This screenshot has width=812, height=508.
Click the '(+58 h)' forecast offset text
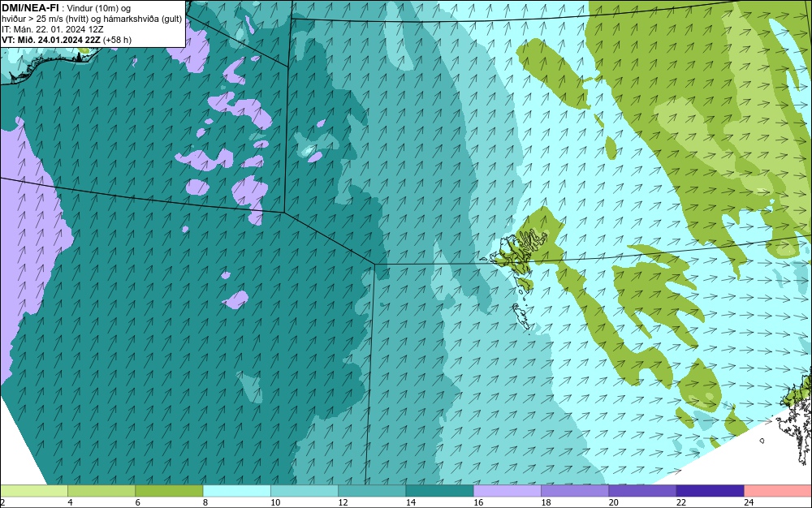pos(117,40)
